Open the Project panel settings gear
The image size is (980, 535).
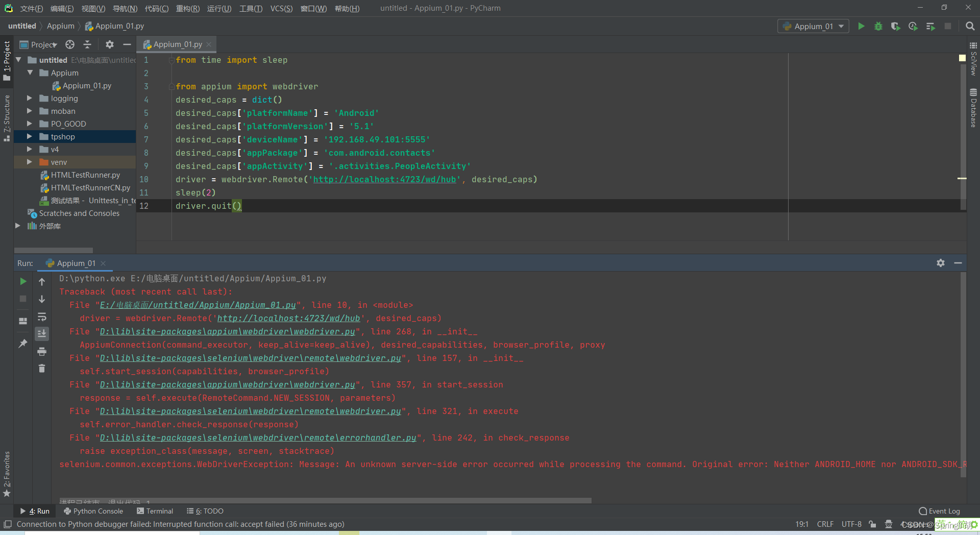[x=110, y=44]
